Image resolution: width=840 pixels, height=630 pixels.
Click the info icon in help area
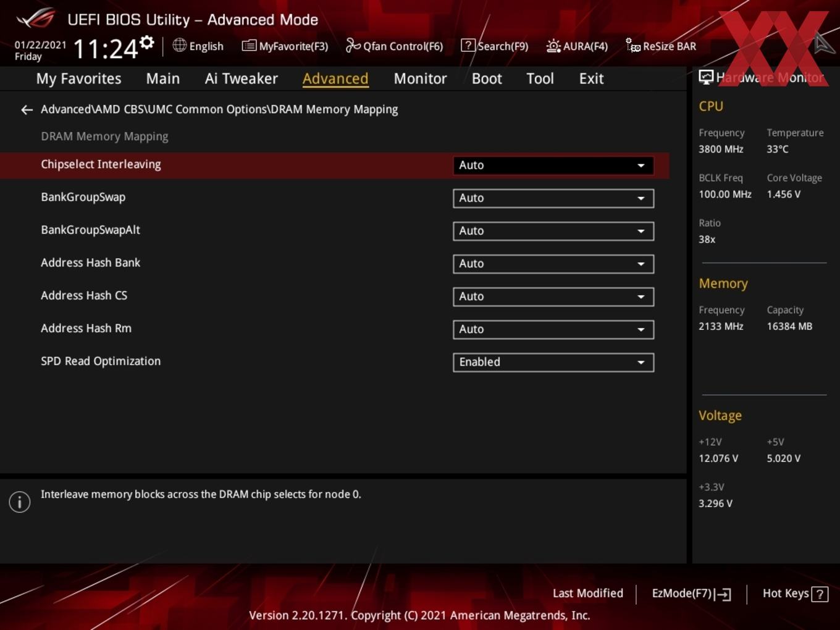coord(20,502)
